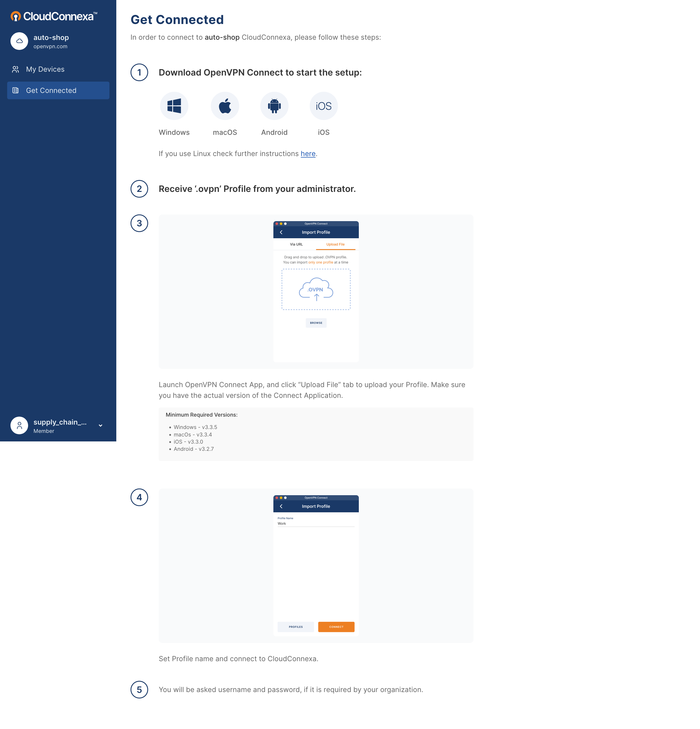This screenshot has width=700, height=729.
Task: Select the My Devices menu item
Action: coord(58,68)
